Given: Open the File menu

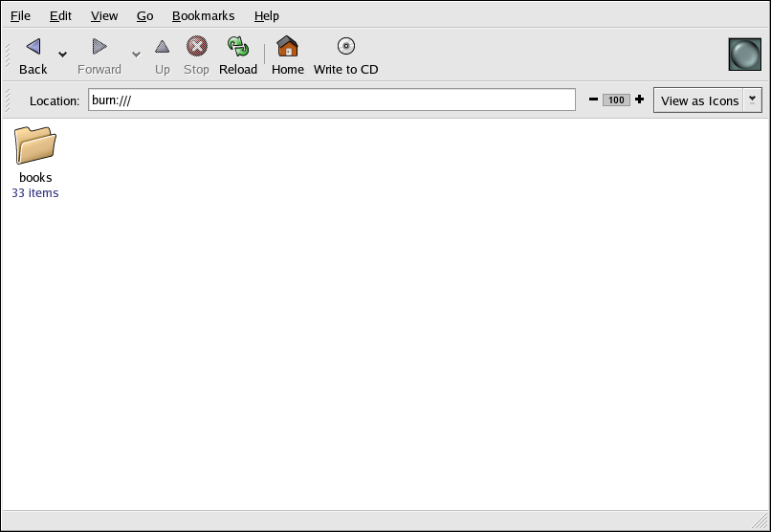Looking at the screenshot, I should [20, 16].
